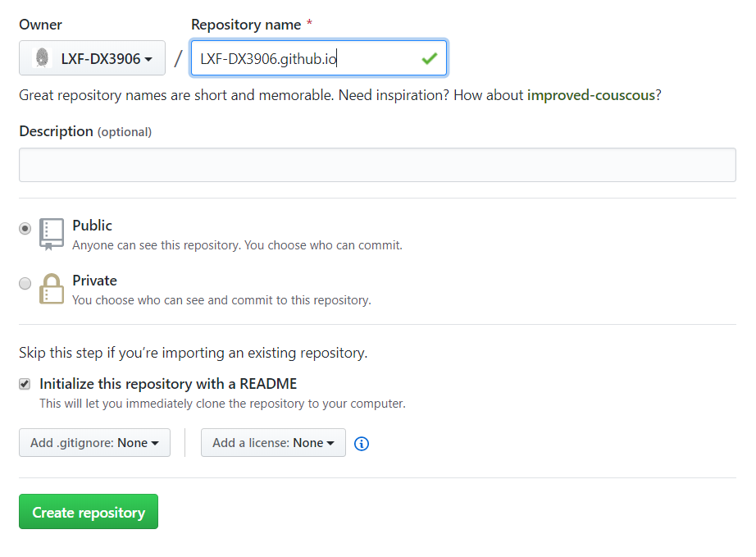This screenshot has width=756, height=557.
Task: Expand the Add a license dropdown
Action: click(273, 443)
